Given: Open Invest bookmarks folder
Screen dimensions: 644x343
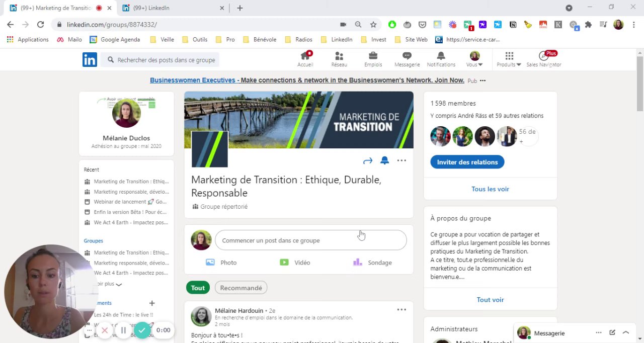Looking at the screenshot, I should pos(373,40).
